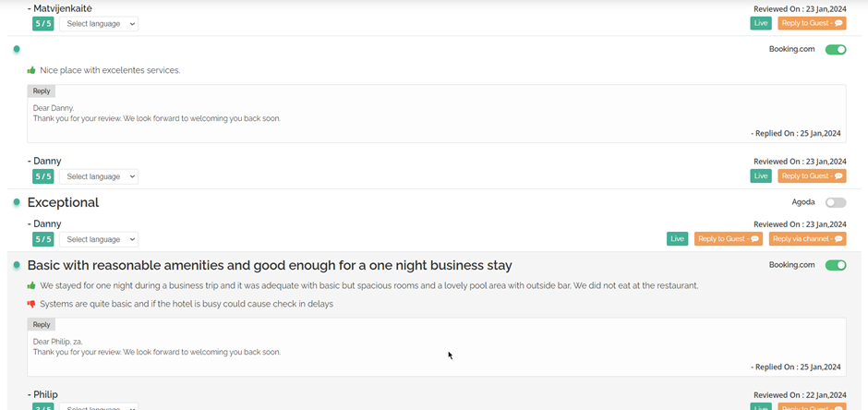Click the 5/5 score badge in the Agoda review
The height and width of the screenshot is (410, 868).
pyautogui.click(x=42, y=239)
